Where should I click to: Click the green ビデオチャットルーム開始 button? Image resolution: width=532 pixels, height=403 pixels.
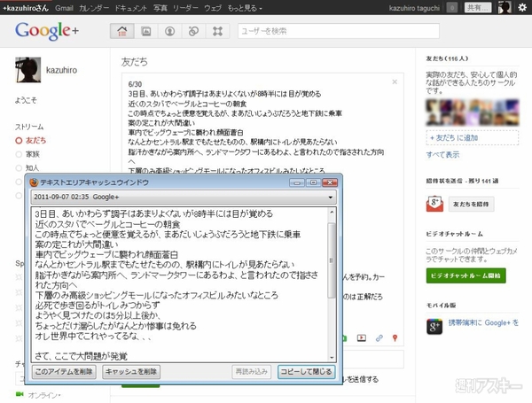coord(465,275)
